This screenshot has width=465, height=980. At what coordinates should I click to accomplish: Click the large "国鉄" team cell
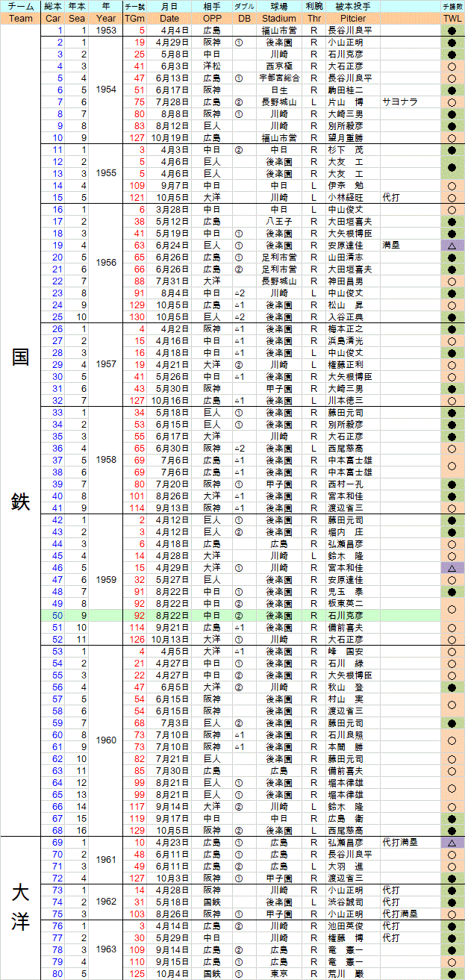20,430
